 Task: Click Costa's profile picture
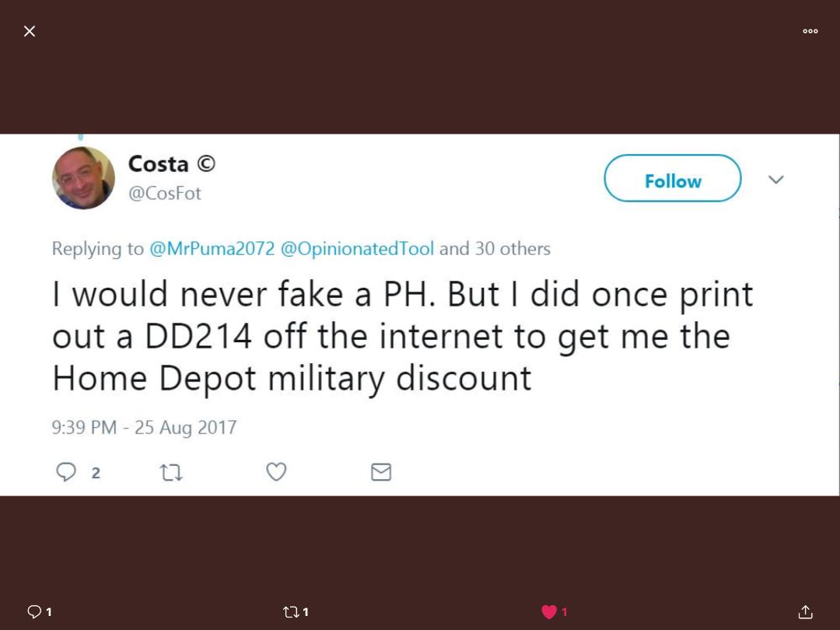(83, 178)
